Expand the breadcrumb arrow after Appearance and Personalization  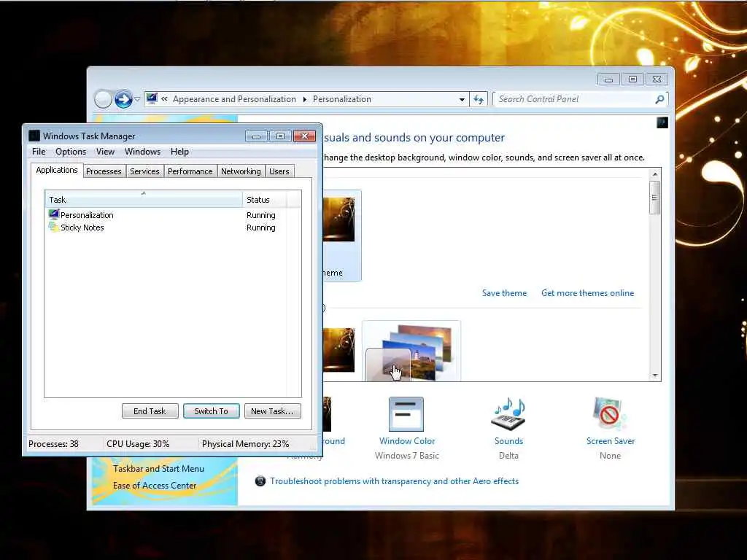pos(304,99)
